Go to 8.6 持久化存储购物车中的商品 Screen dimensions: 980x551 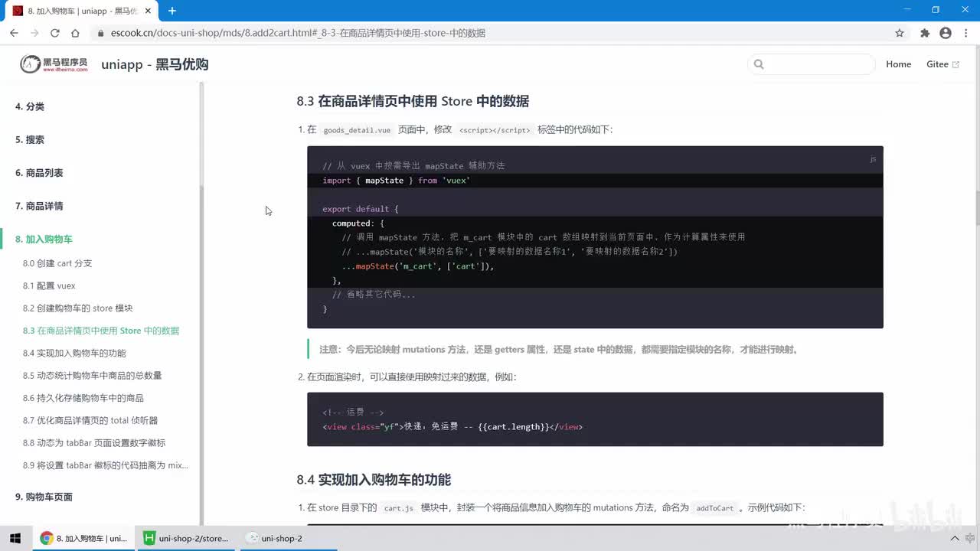[83, 398]
